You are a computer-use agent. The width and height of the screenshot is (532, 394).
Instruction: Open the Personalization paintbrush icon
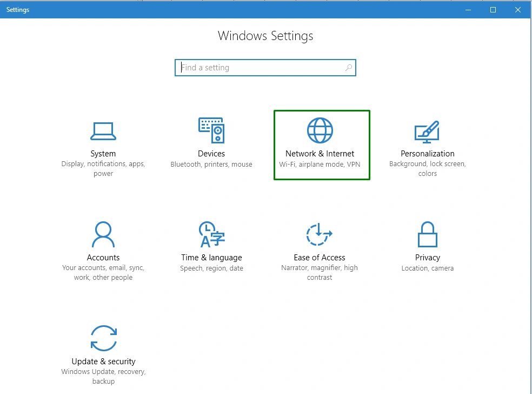(427, 133)
